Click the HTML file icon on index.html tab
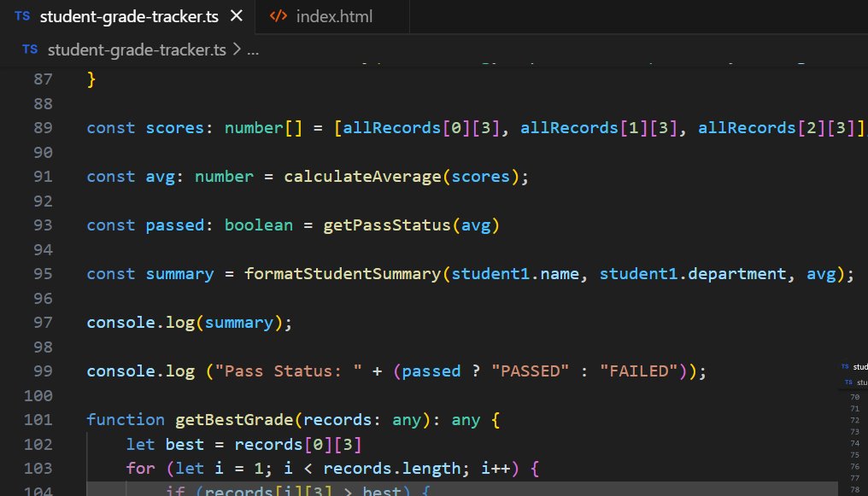 [x=278, y=16]
